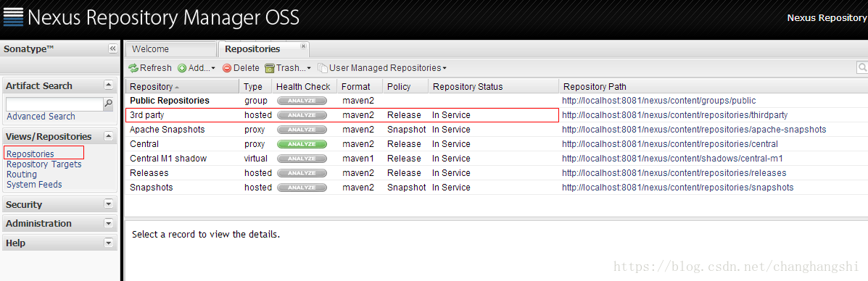Click the search icon at toolbar right edge
The width and height of the screenshot is (868, 281).
(x=862, y=67)
